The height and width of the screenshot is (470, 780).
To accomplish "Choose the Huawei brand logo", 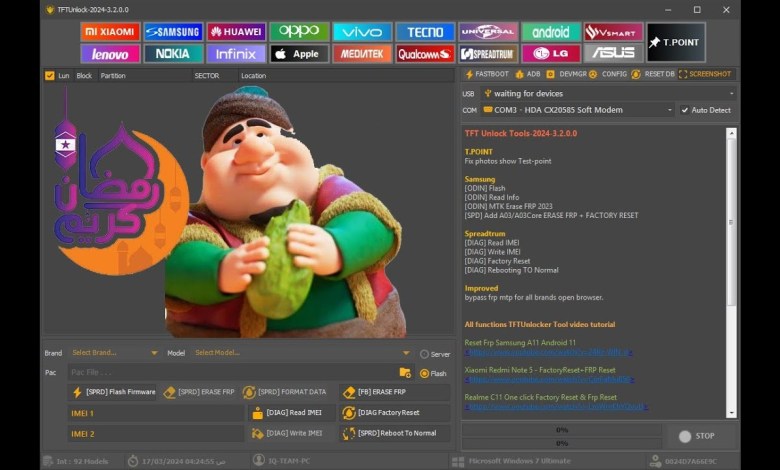I will coord(236,32).
